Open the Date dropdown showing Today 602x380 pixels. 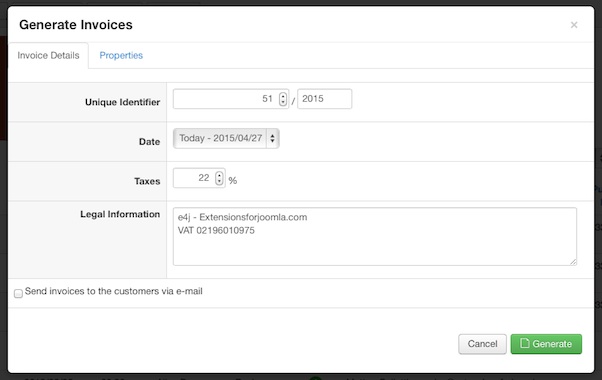click(226, 138)
